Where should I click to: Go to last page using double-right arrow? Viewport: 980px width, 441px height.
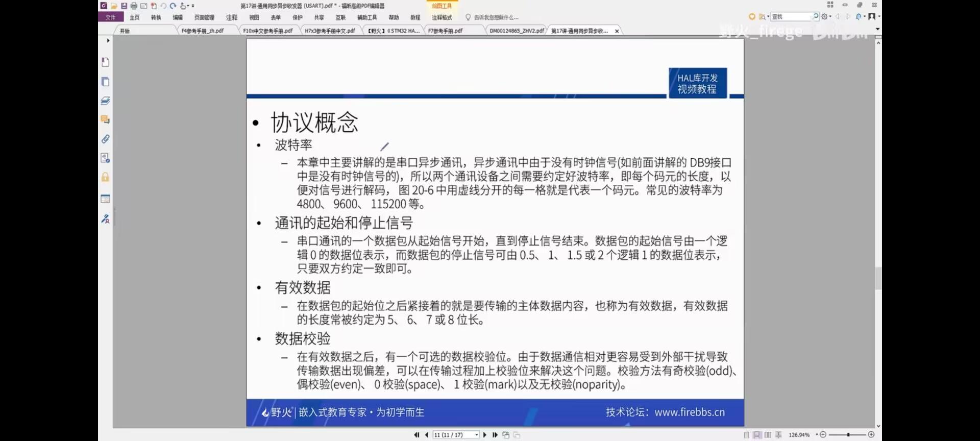coord(495,435)
